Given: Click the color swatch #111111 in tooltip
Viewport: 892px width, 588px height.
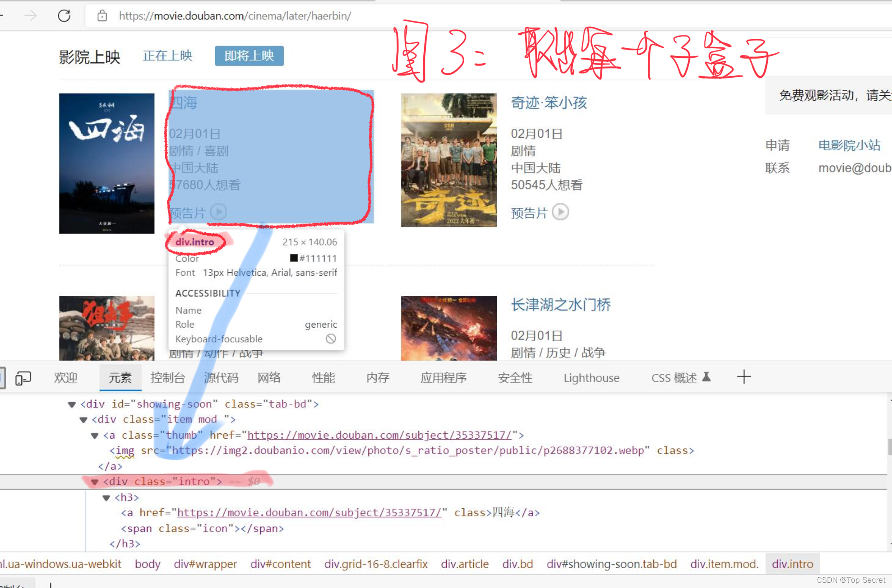Looking at the screenshot, I should (x=294, y=258).
